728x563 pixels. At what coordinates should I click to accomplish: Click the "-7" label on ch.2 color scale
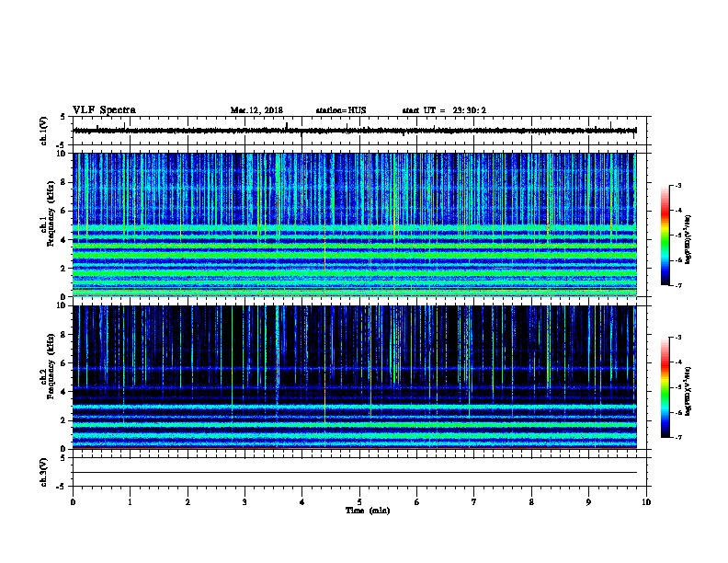677,437
